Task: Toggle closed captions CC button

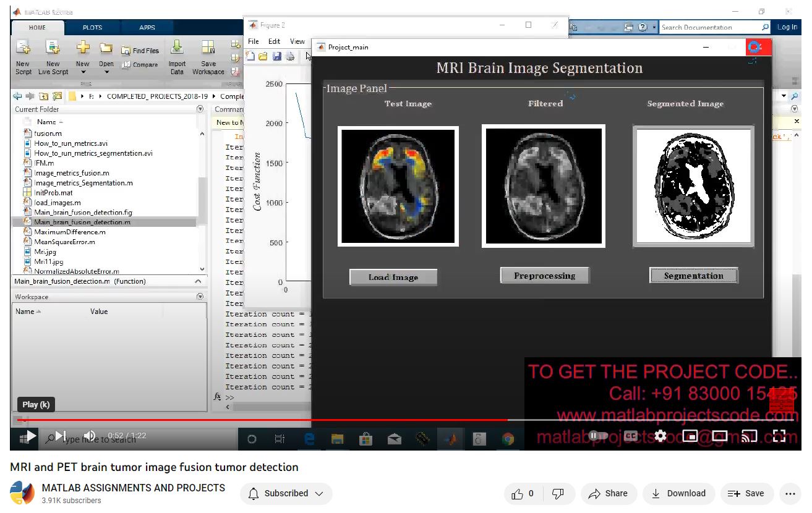Action: 630,436
